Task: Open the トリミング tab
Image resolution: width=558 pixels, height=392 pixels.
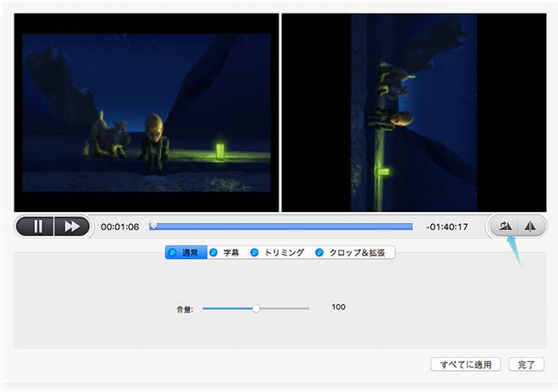Action: (x=280, y=252)
